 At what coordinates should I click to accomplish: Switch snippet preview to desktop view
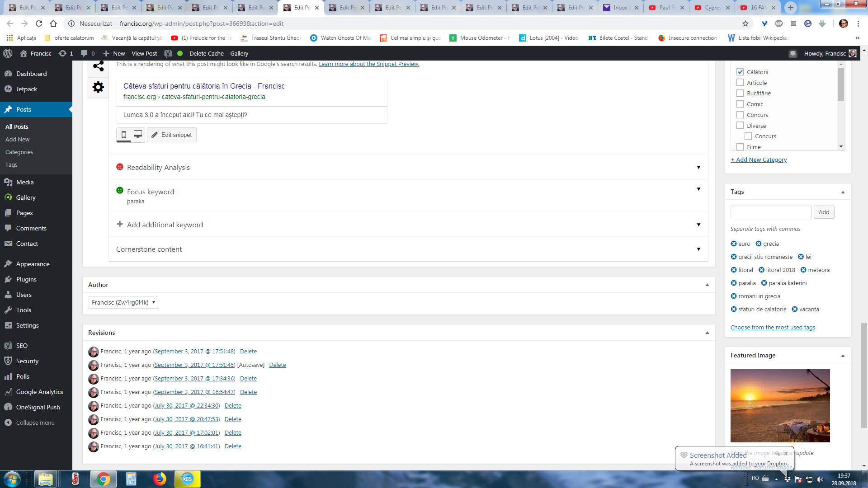[x=138, y=135]
